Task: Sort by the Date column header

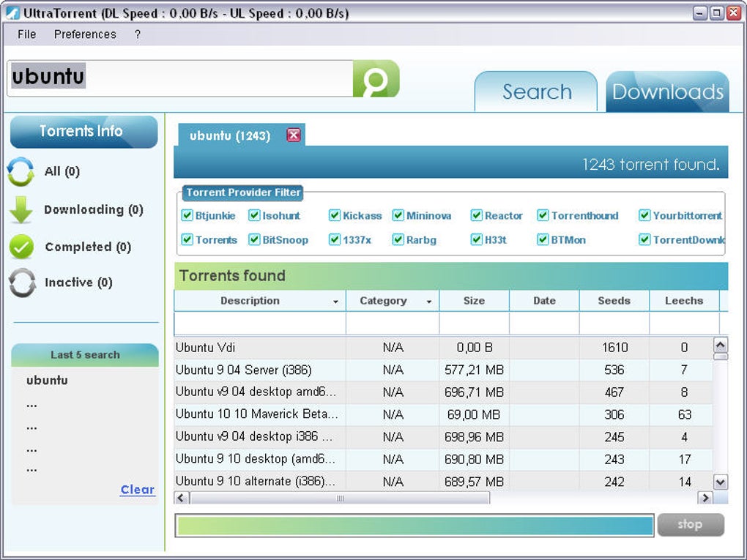Action: coord(544,300)
